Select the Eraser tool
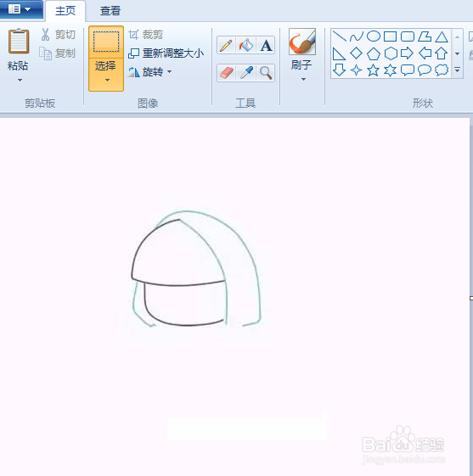Screen dimensions: 473x476 point(226,73)
